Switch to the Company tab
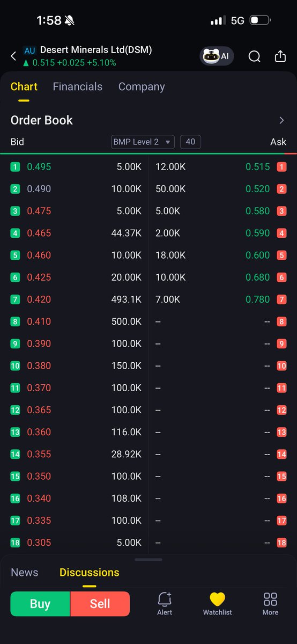The height and width of the screenshot is (644, 297). click(142, 87)
